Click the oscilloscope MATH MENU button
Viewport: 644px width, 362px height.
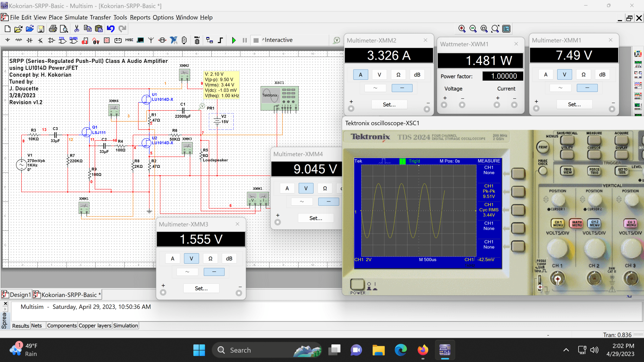pyautogui.click(x=577, y=223)
